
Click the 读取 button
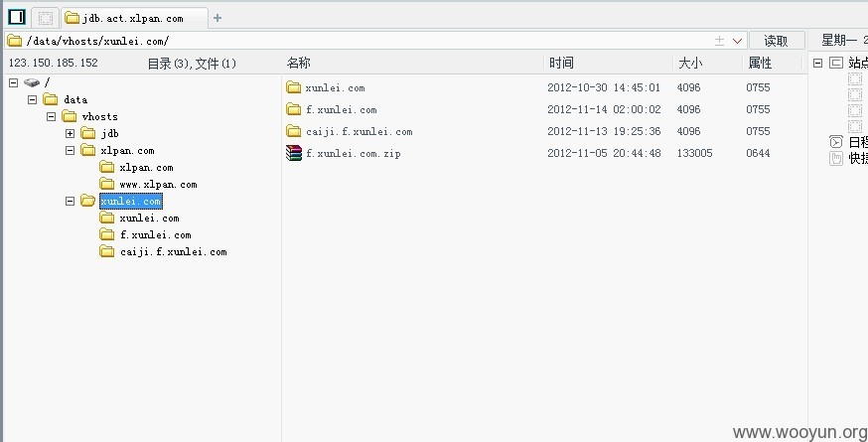coord(776,41)
